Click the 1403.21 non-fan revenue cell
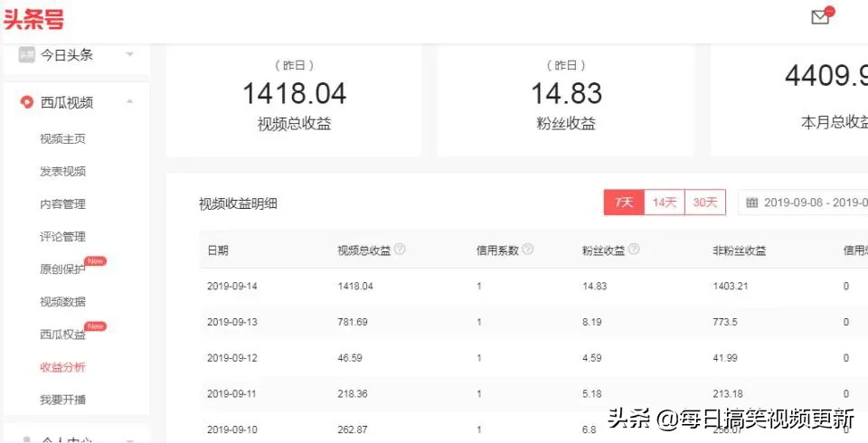 731,287
